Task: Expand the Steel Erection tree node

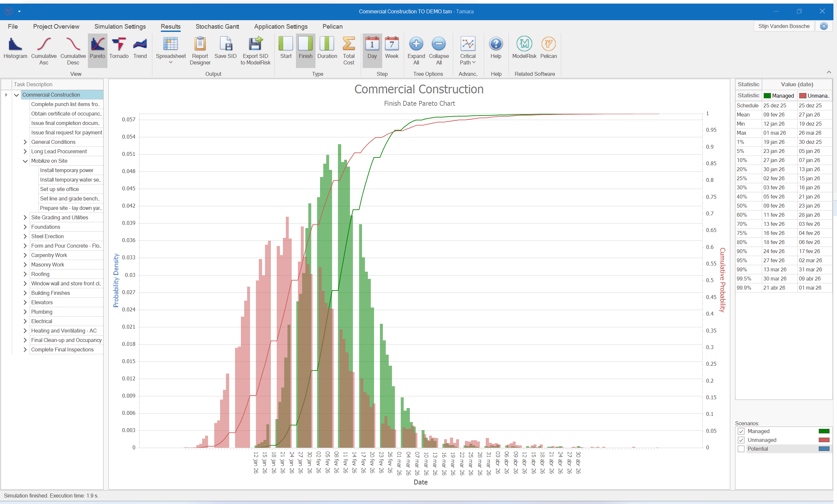Action: (25, 236)
